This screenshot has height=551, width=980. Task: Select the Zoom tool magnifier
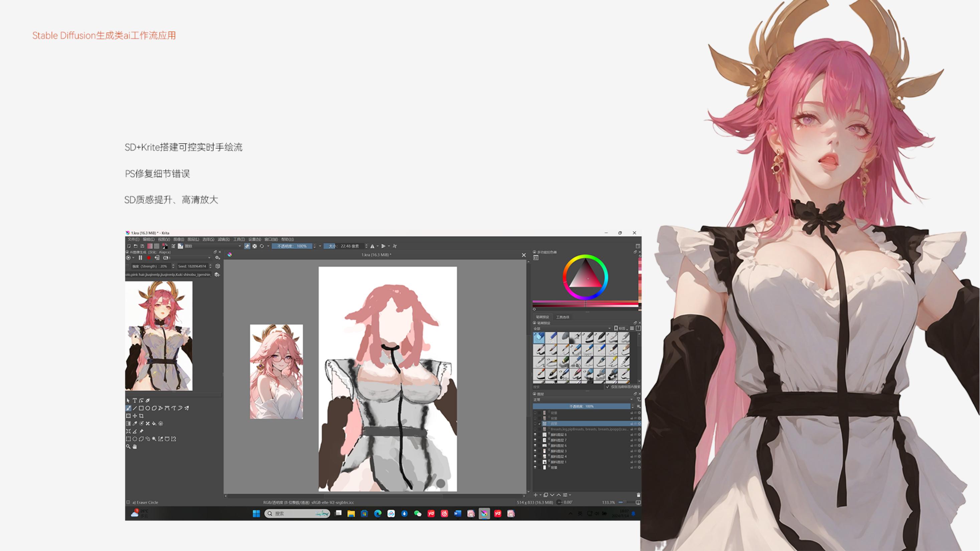128,446
